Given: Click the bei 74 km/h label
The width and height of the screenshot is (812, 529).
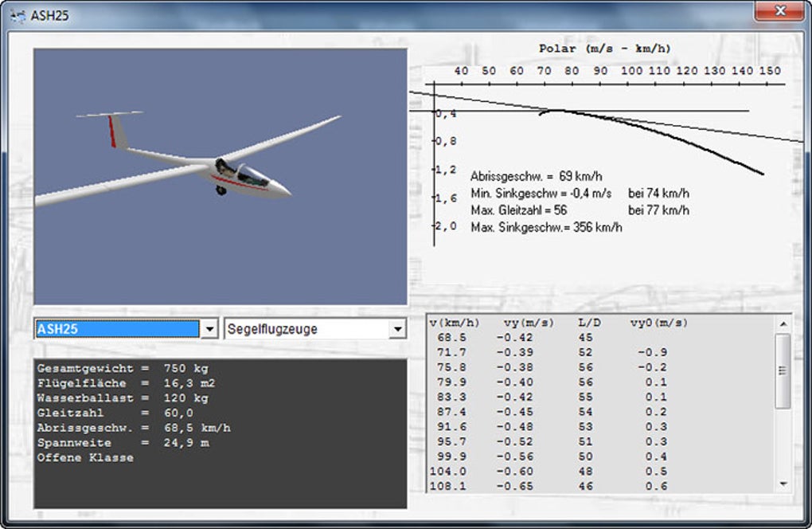Looking at the screenshot, I should click(658, 194).
